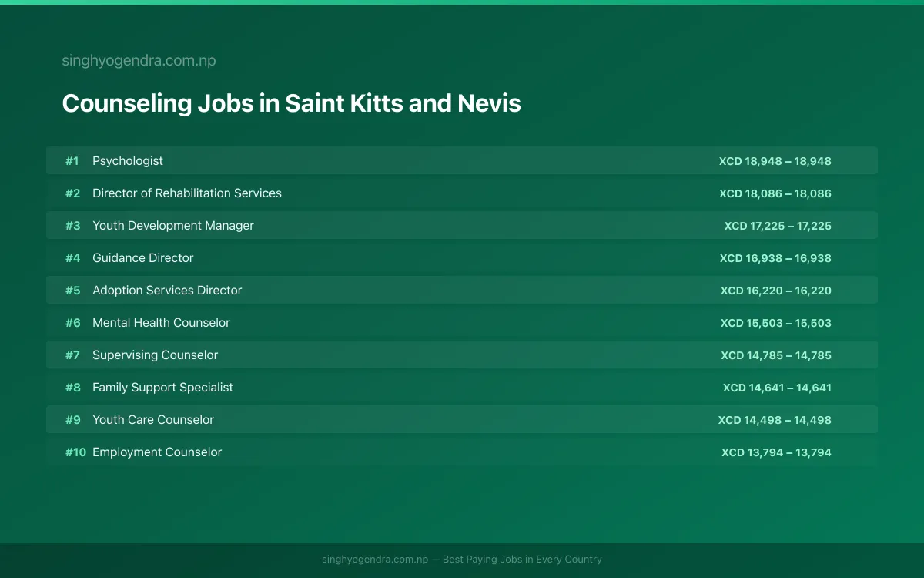
Task: Select the Psychologist job title
Action: [x=128, y=161]
